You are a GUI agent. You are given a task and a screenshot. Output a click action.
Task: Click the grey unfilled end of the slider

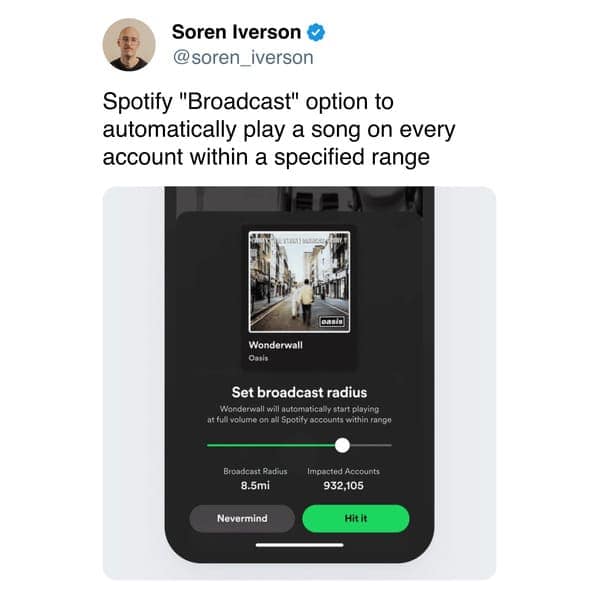point(371,445)
